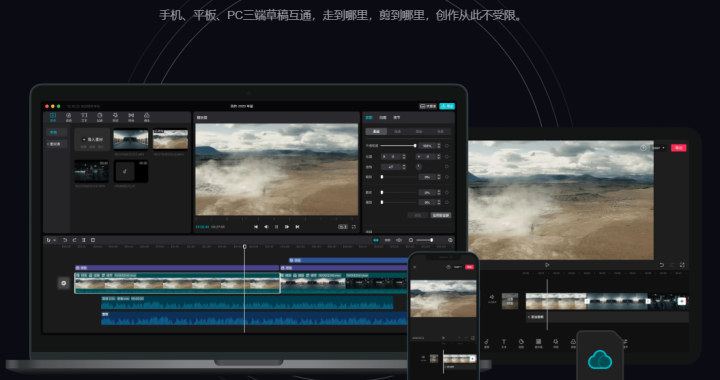The height and width of the screenshot is (380, 720).
Task: Switch to the first (Picture) inspector tab
Action: click(369, 117)
